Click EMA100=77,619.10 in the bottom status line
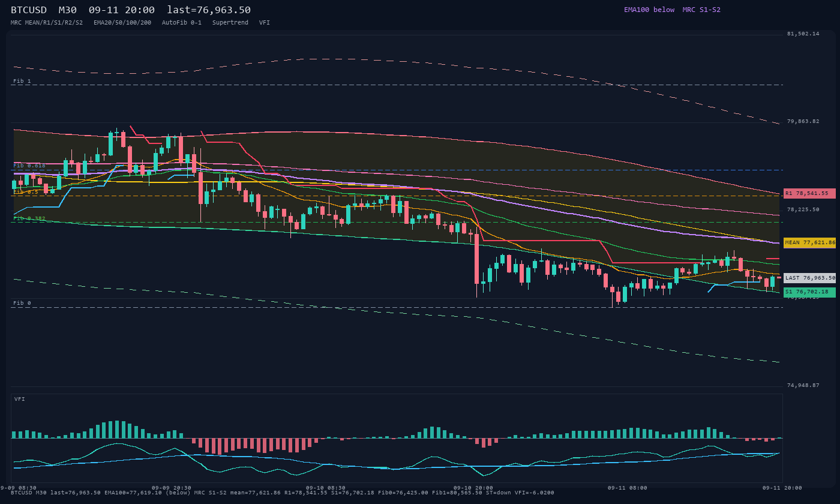The image size is (840, 504). [x=133, y=493]
